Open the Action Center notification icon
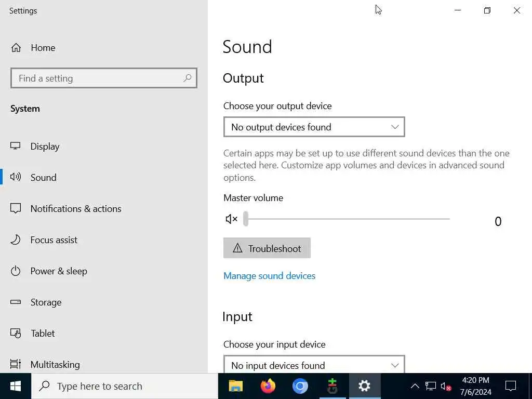The height and width of the screenshot is (399, 532). point(511,386)
